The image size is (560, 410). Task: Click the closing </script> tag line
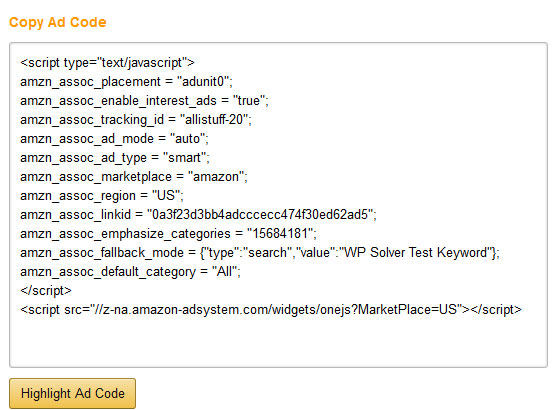coord(46,290)
